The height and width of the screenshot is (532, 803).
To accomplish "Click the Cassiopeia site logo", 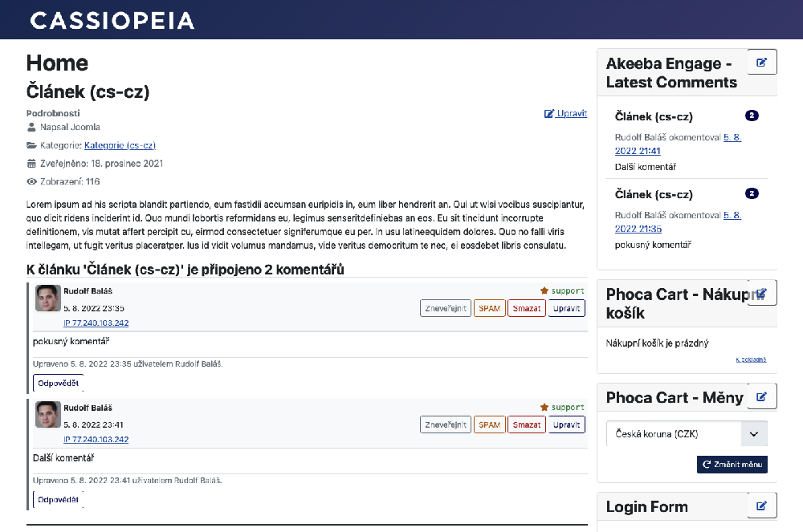I will click(x=112, y=20).
